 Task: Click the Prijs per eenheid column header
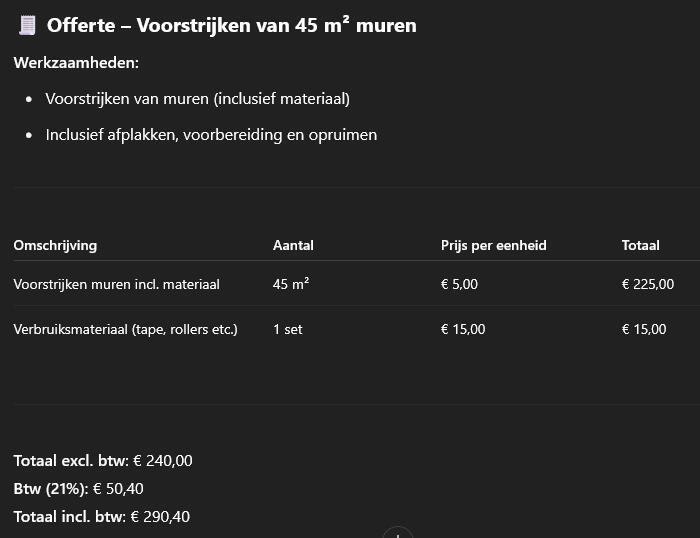pyautogui.click(x=493, y=245)
